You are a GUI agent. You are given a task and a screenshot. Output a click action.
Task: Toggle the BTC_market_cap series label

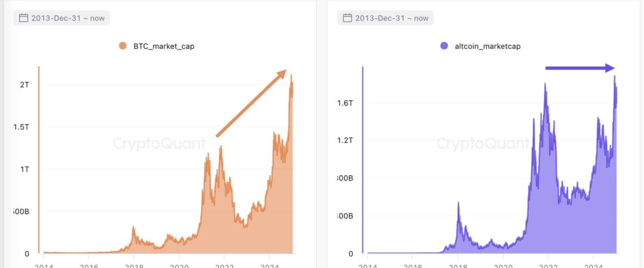tap(164, 46)
